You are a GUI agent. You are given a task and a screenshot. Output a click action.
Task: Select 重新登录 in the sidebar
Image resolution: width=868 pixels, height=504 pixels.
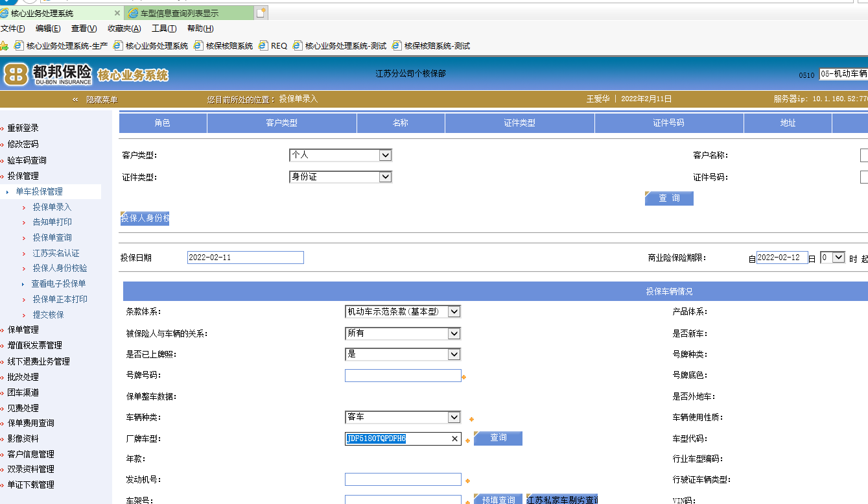click(23, 128)
